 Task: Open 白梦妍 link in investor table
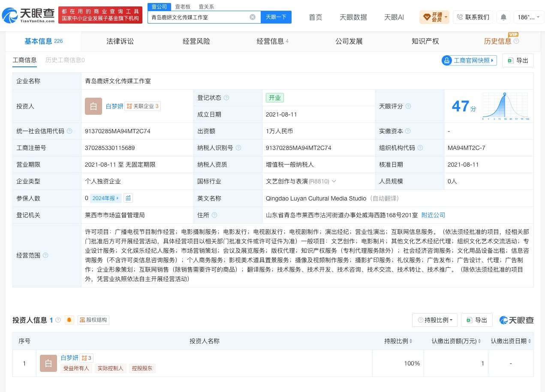pyautogui.click(x=69, y=358)
